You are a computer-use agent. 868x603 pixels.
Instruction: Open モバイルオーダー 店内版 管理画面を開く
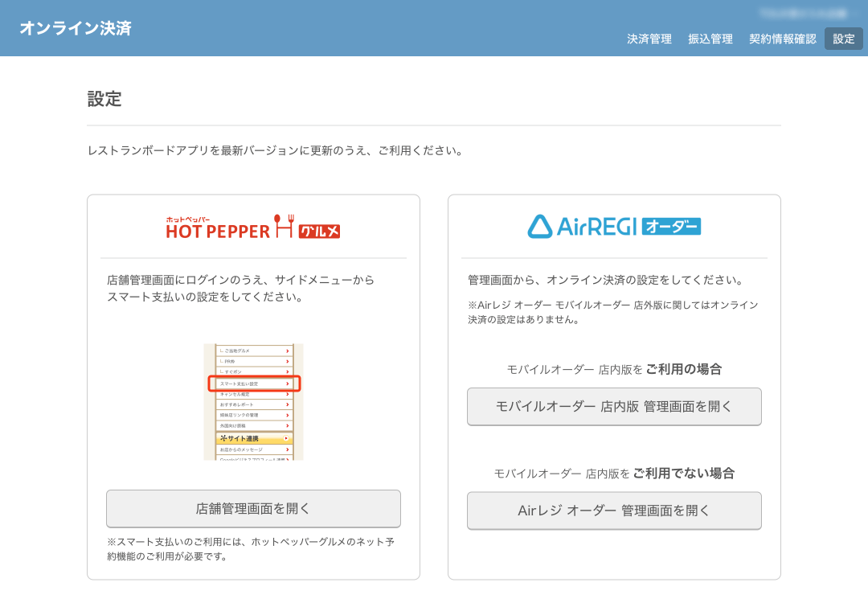point(614,407)
